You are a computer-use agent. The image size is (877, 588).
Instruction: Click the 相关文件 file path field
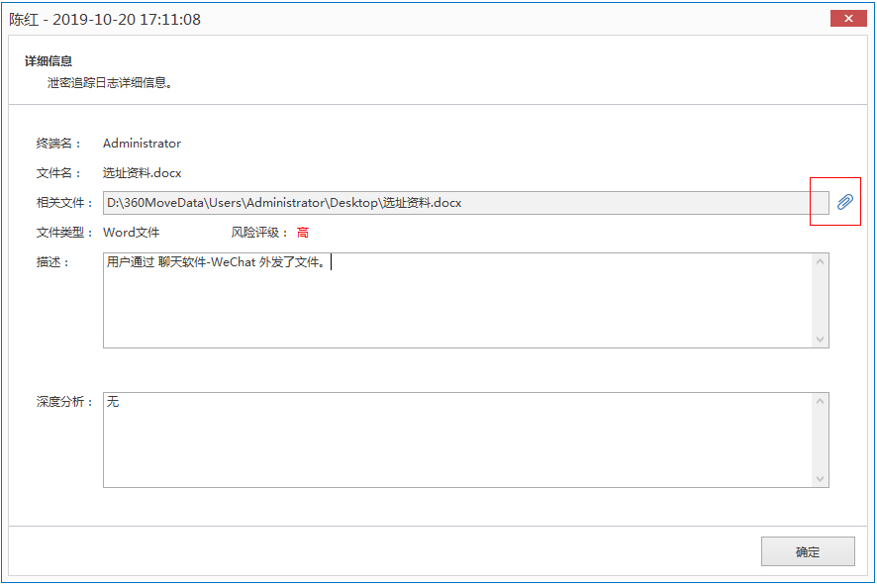click(451, 203)
